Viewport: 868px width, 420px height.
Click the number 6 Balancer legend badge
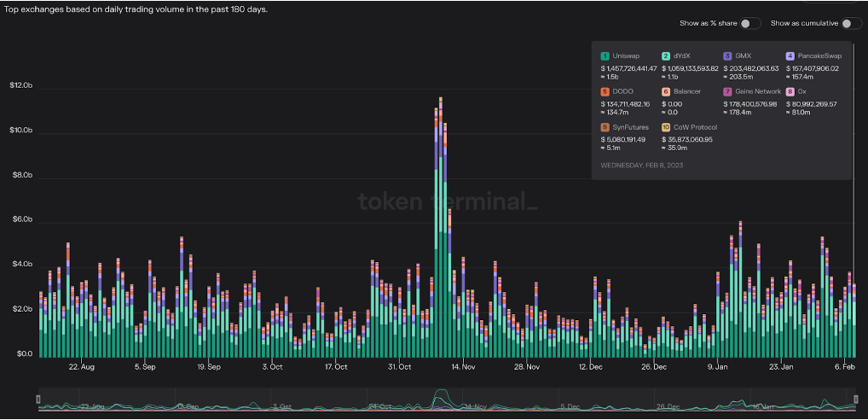(x=666, y=91)
